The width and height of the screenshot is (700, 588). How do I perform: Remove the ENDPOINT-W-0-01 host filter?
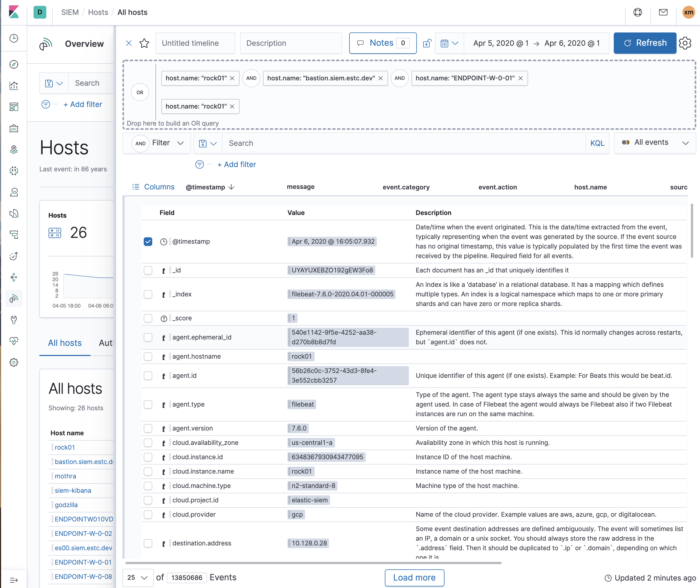pyautogui.click(x=521, y=78)
